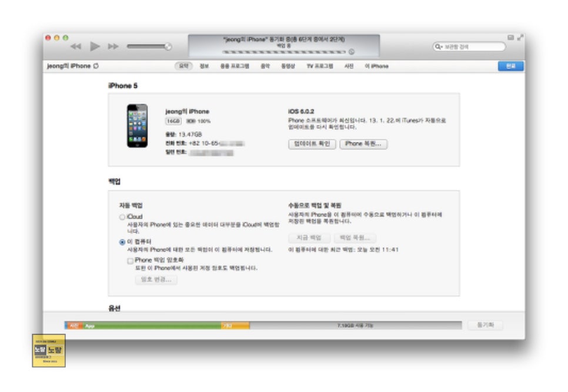
Task: Adjust the volume slider knob
Action: click(x=168, y=46)
